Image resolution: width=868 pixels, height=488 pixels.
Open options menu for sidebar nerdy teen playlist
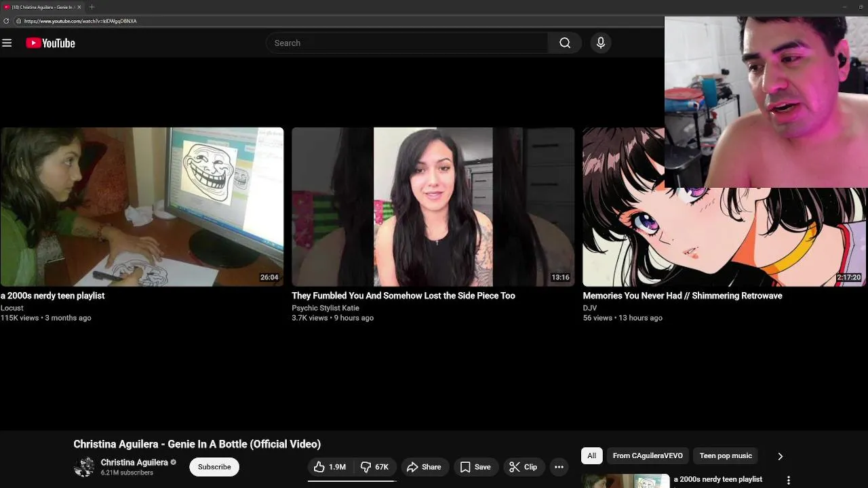(x=788, y=481)
